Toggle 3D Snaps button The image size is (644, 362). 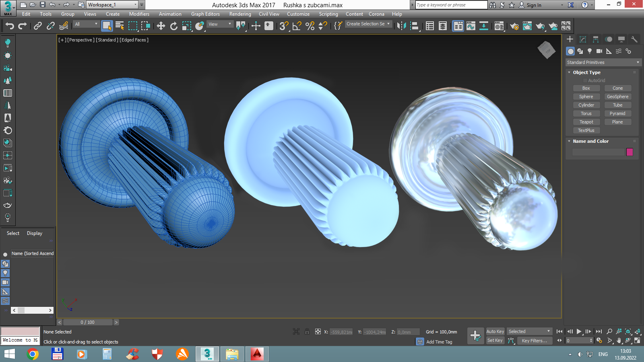tap(284, 26)
